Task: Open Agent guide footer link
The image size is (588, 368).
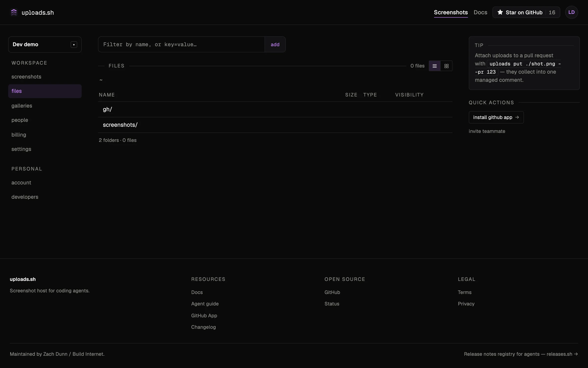Action: [x=205, y=304]
